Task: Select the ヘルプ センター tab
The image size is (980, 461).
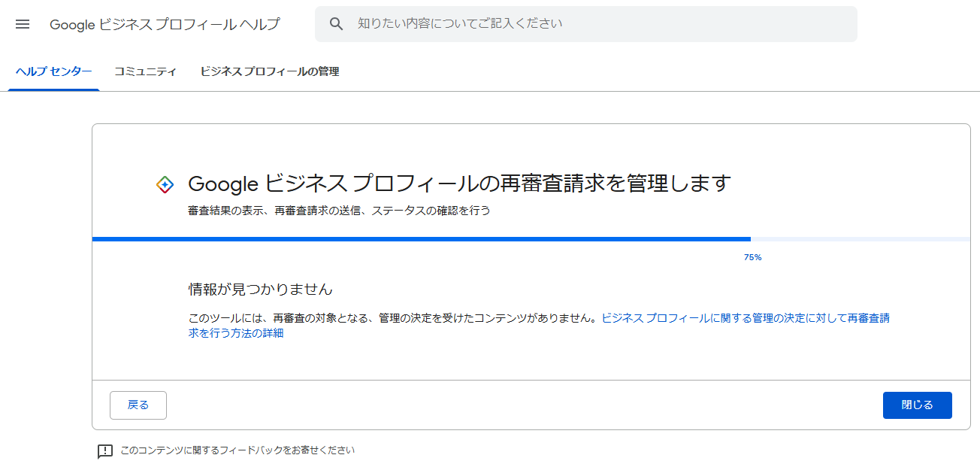Action: (53, 71)
